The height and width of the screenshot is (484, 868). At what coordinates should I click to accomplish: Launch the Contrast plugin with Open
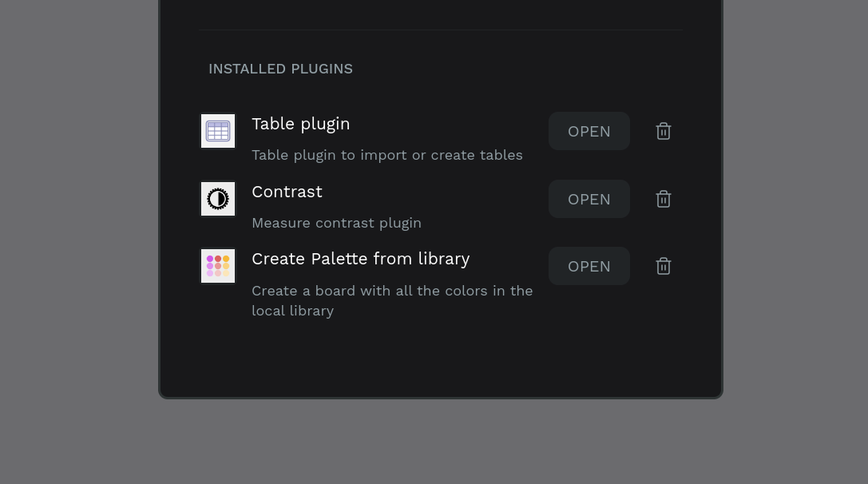[x=589, y=199]
